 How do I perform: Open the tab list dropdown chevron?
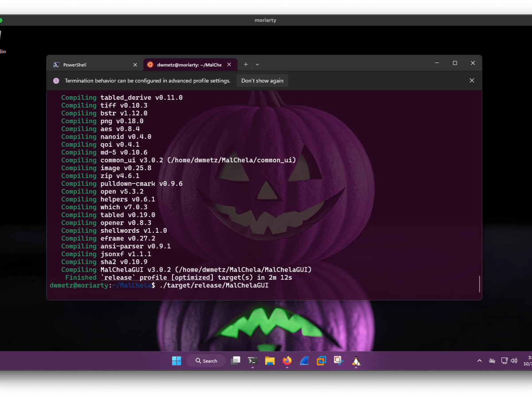(256, 64)
